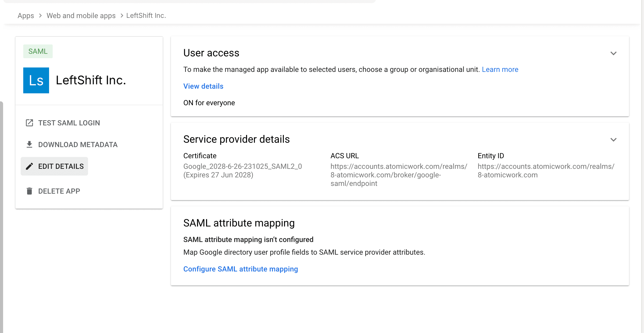Click the Certificate label
The image size is (644, 333).
[200, 156]
